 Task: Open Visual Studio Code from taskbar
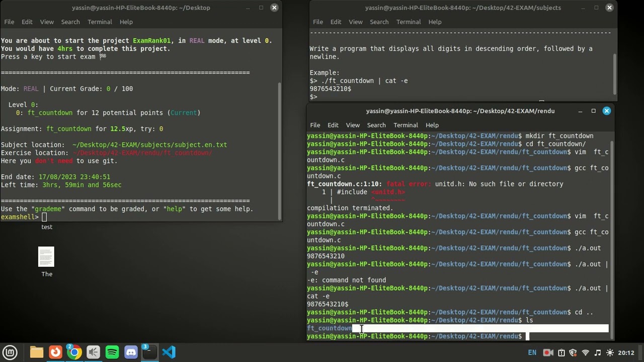pos(169,352)
